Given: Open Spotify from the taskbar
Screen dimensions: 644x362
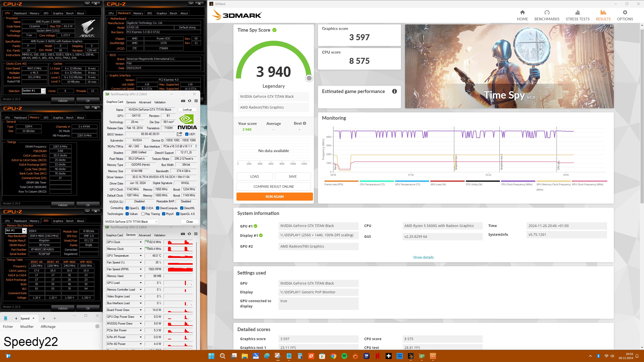Looking at the screenshot, I should (x=344, y=356).
